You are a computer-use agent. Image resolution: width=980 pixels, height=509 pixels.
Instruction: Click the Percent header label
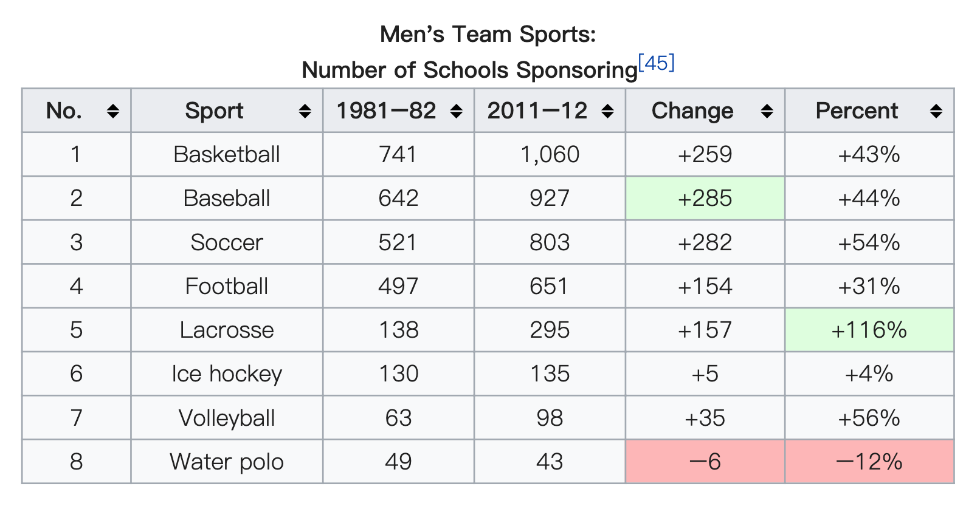coord(857,111)
